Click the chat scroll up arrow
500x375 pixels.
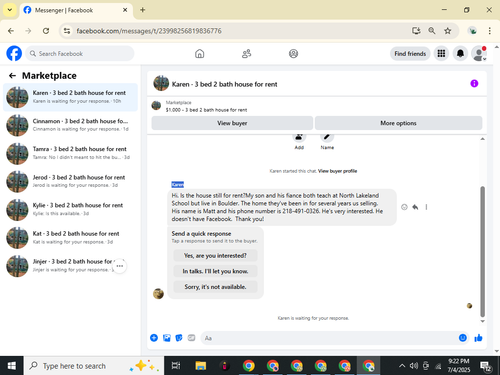[482, 139]
